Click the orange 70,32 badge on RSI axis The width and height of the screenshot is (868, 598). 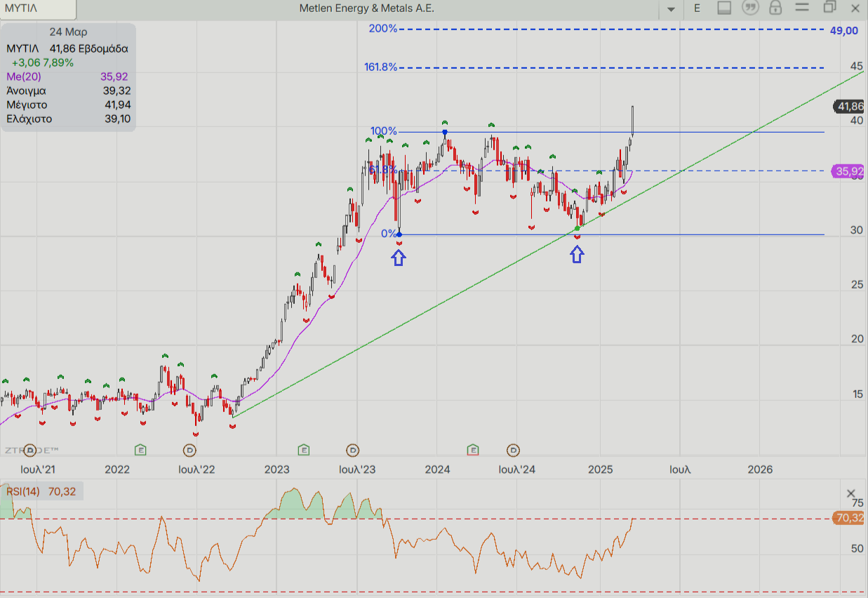coord(849,518)
